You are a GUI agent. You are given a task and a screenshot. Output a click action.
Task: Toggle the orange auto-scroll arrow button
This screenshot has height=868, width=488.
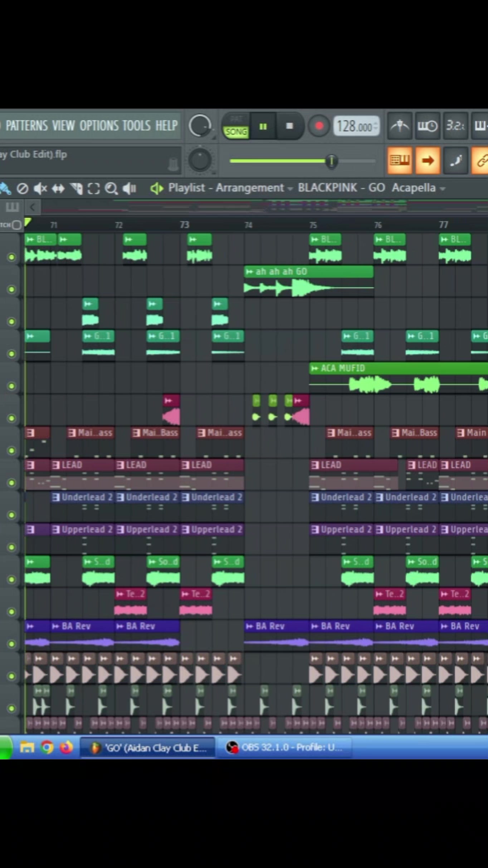click(x=427, y=160)
